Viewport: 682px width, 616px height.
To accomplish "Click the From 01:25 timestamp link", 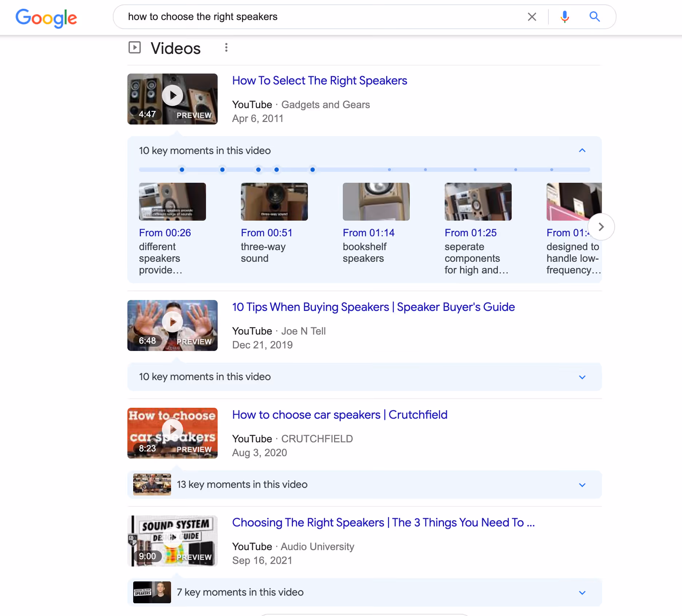I will click(x=471, y=233).
